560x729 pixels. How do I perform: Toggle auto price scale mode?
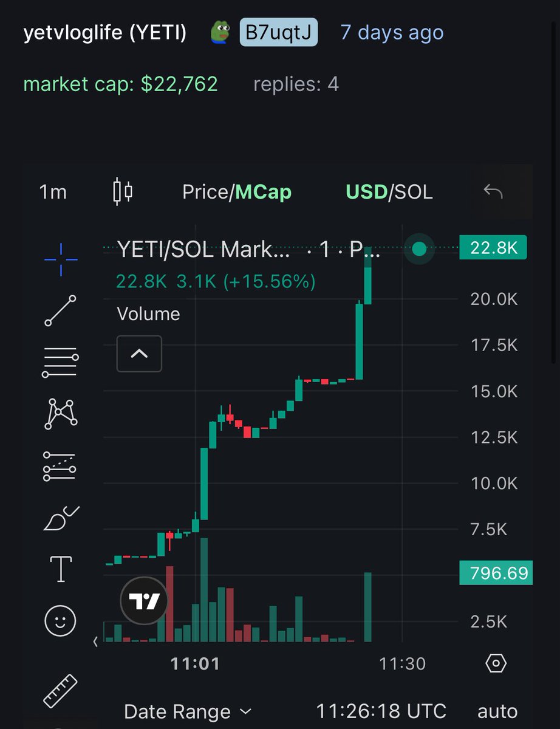497,711
